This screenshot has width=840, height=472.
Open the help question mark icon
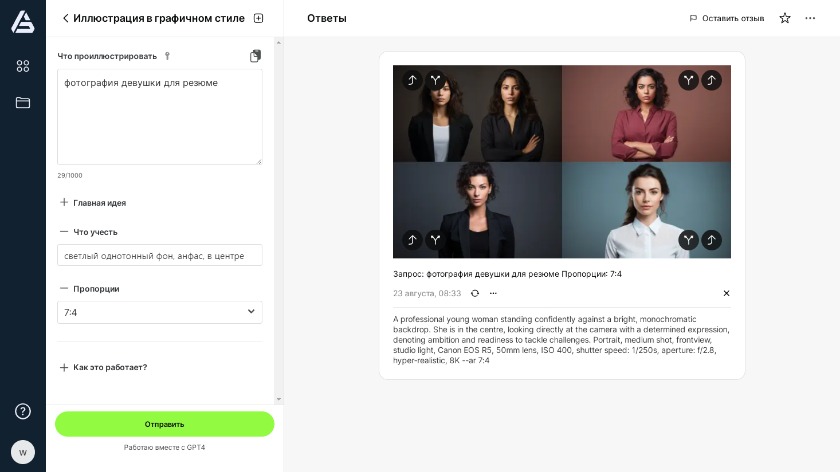(x=22, y=411)
